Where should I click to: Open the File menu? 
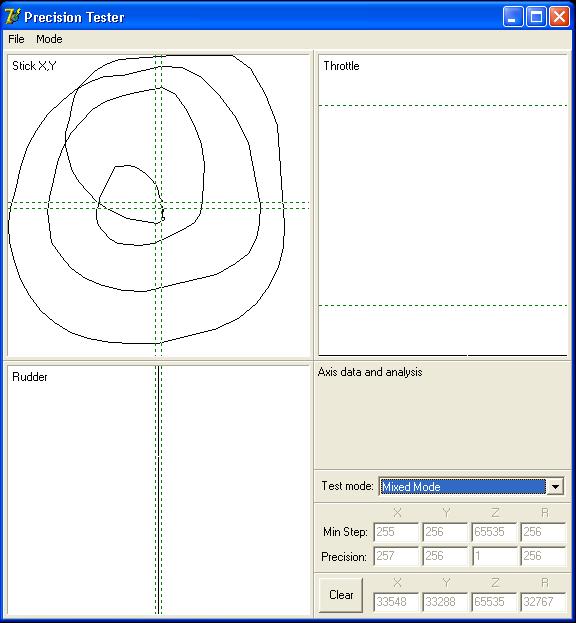click(16, 39)
